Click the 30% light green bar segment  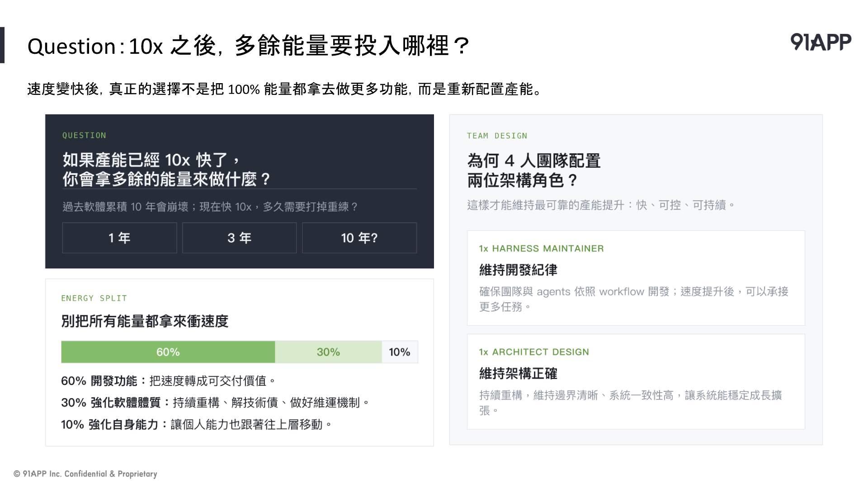(328, 352)
